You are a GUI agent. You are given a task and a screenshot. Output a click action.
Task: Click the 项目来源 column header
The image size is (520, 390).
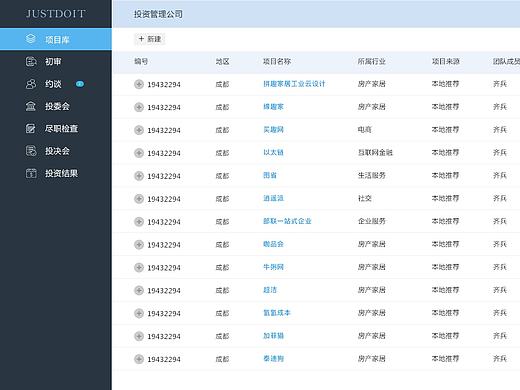(x=446, y=61)
